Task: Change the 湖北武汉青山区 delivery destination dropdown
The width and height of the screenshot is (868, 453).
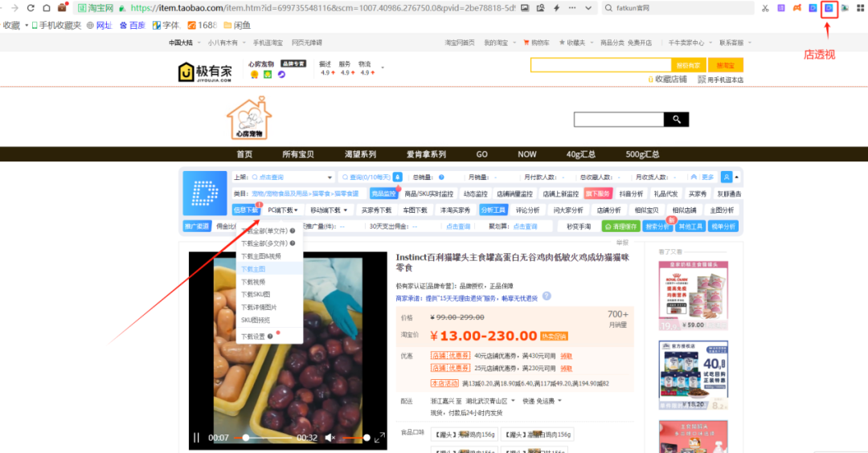Action: pyautogui.click(x=490, y=401)
